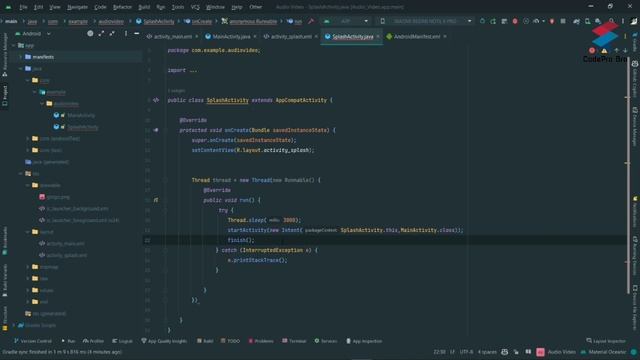Click the override gutter icon beside onCreate

click(156, 130)
